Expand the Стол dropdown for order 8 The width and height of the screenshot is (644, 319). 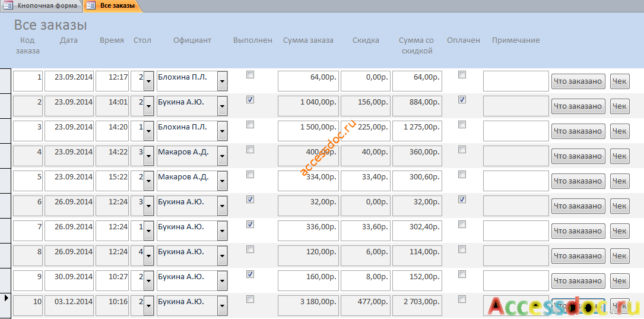(x=148, y=255)
